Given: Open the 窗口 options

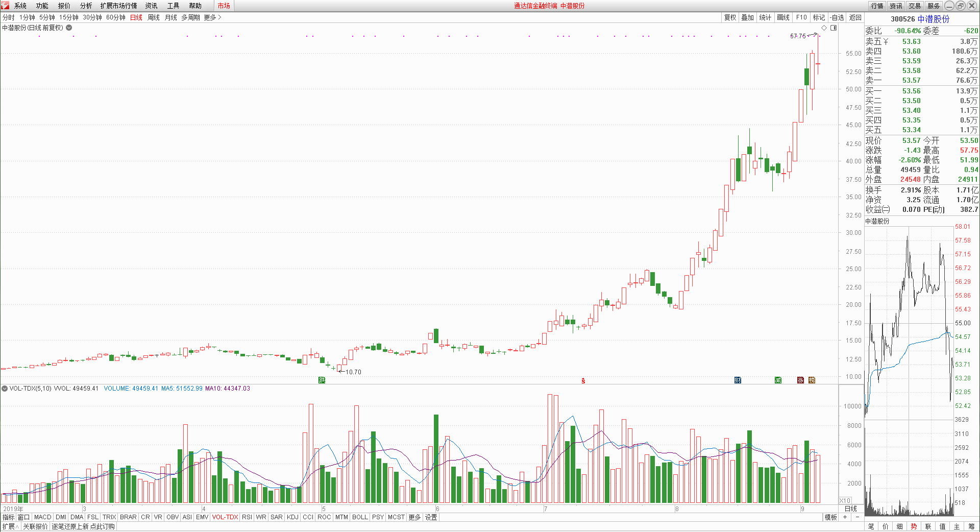Looking at the screenshot, I should click(x=24, y=517).
